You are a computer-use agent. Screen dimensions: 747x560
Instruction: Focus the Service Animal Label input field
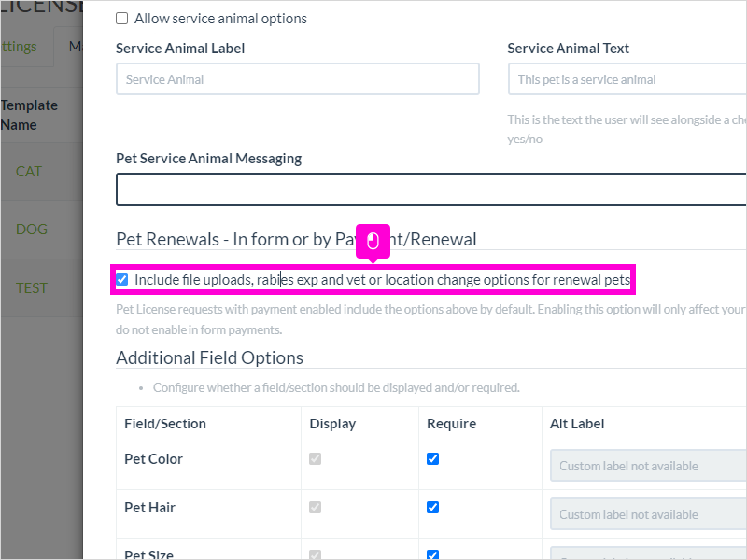298,79
